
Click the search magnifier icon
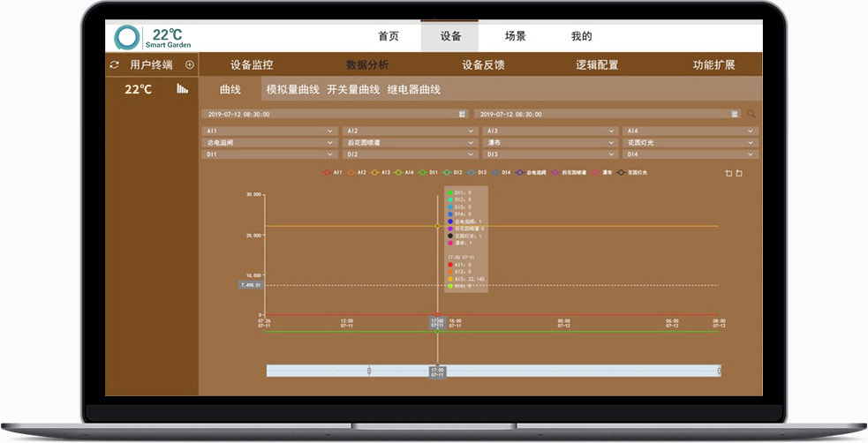[x=751, y=114]
